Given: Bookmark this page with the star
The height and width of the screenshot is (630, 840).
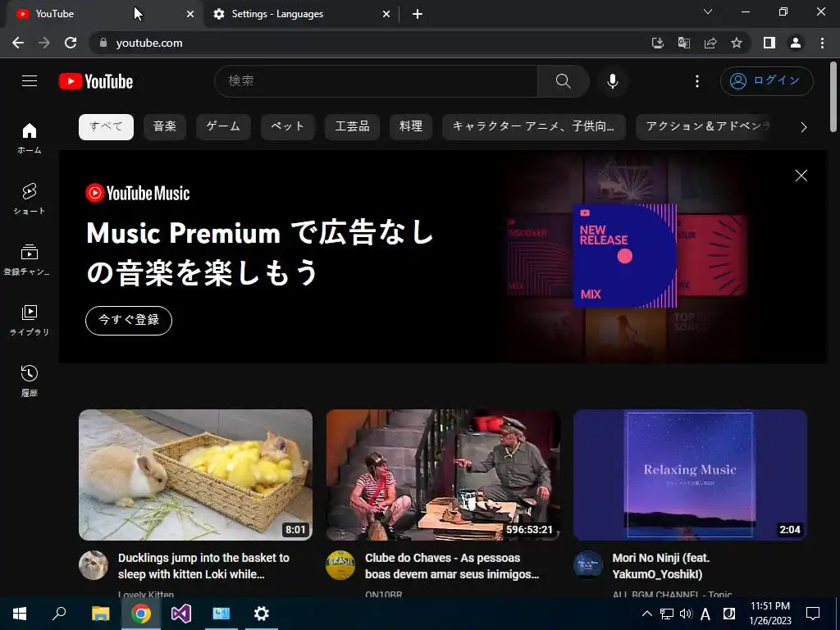Looking at the screenshot, I should click(737, 43).
